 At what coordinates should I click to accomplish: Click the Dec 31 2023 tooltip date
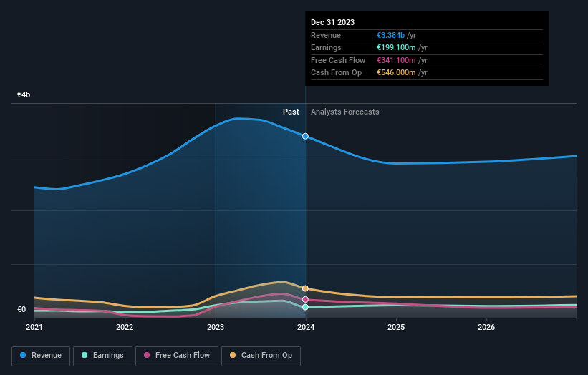pos(332,22)
